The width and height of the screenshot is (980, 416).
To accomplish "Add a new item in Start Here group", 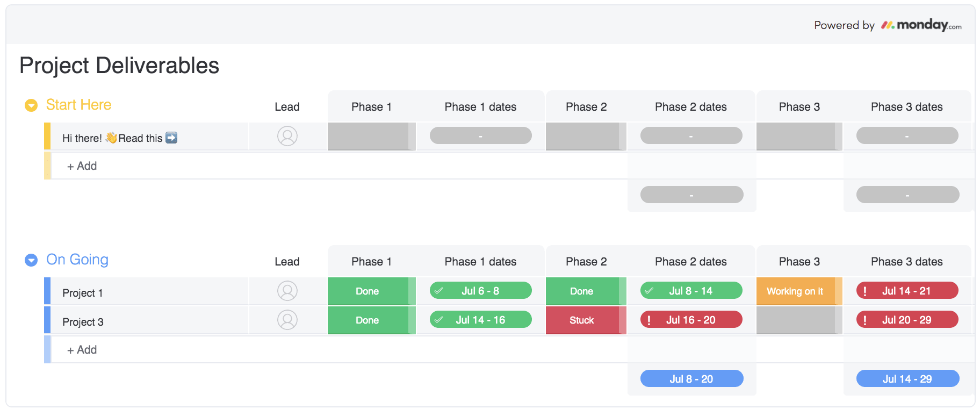I will coord(82,166).
